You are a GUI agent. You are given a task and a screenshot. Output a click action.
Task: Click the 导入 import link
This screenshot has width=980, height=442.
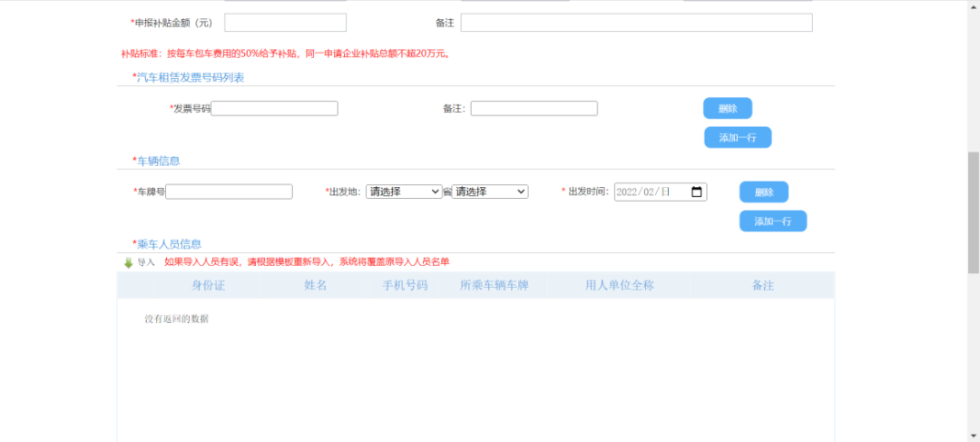[x=146, y=262]
